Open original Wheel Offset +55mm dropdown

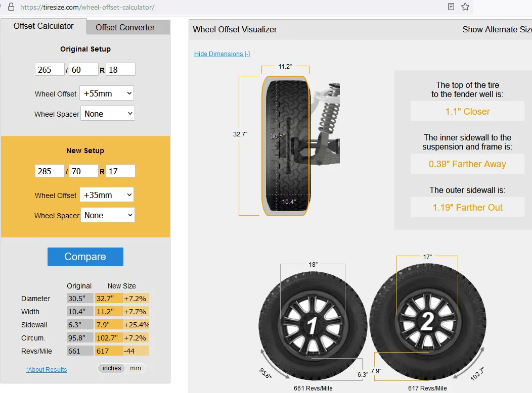[107, 93]
